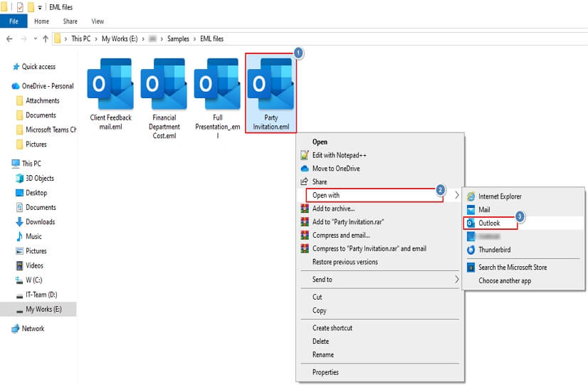Open Properties from context menu
The width and height of the screenshot is (588, 385).
click(x=325, y=372)
